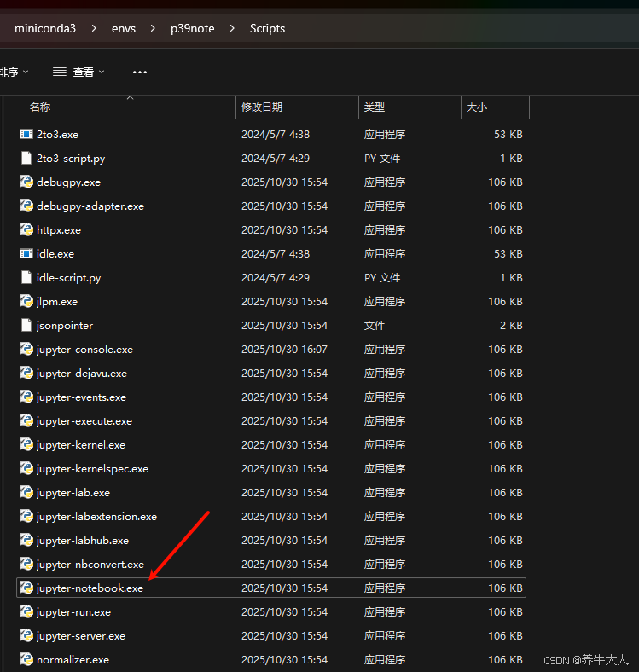Screen dimensions: 639x672
Task: Expand the chevron after miniconda3 in path
Action: click(x=94, y=28)
